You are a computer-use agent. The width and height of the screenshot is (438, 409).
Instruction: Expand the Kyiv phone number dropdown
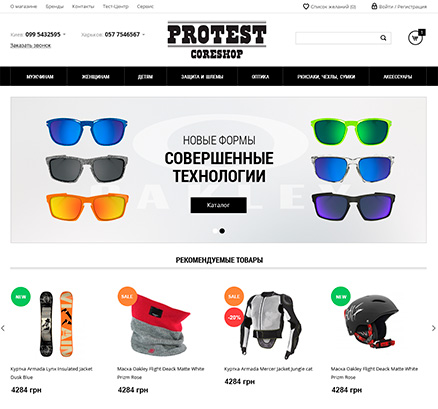point(64,34)
